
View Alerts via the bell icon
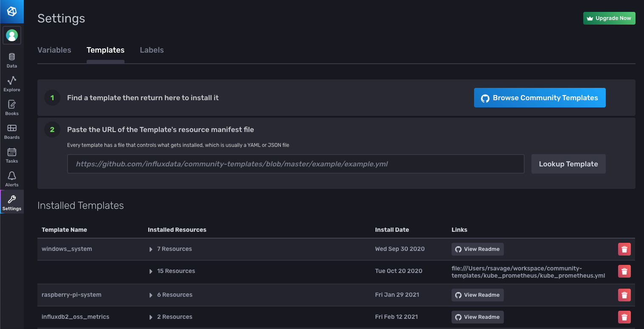coord(11,178)
